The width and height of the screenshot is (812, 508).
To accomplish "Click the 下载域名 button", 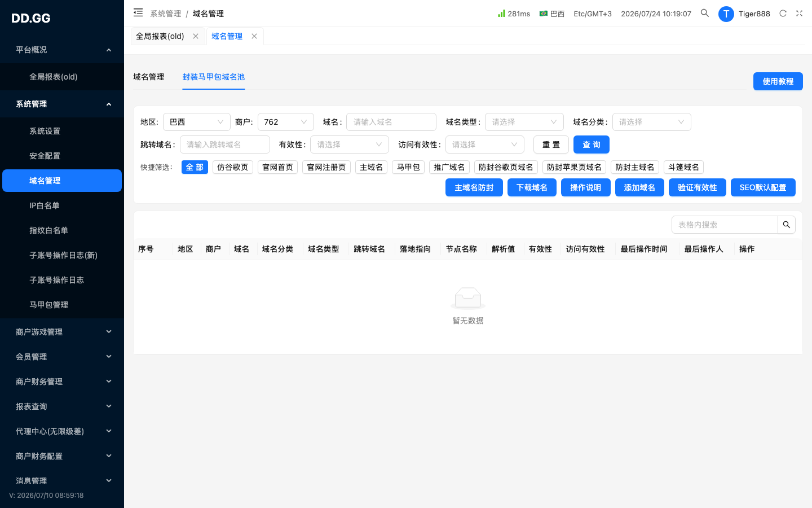I will tap(532, 187).
